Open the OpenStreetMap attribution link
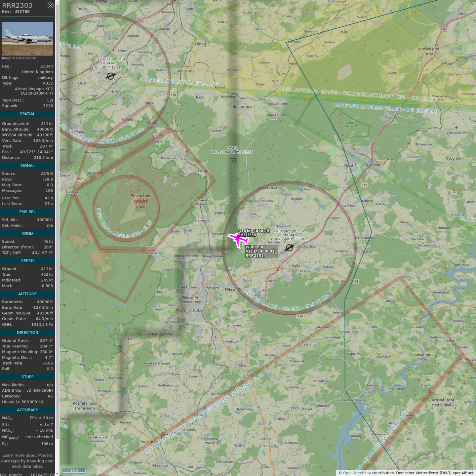The width and height of the screenshot is (476, 476). point(357,473)
